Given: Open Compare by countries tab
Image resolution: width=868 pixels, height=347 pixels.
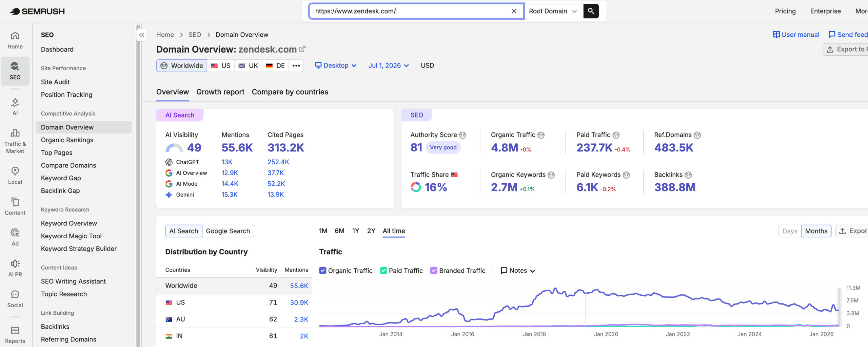Looking at the screenshot, I should 290,92.
